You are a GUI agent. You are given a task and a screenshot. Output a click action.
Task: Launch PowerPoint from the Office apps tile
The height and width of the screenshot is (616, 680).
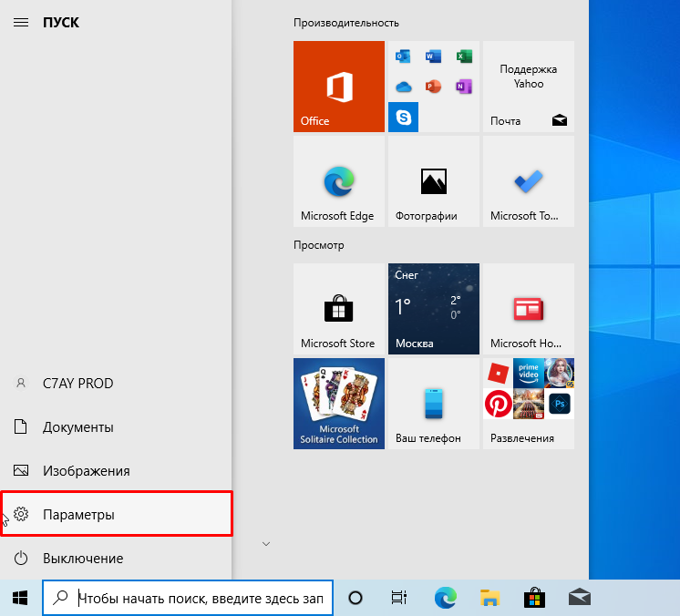point(433,87)
